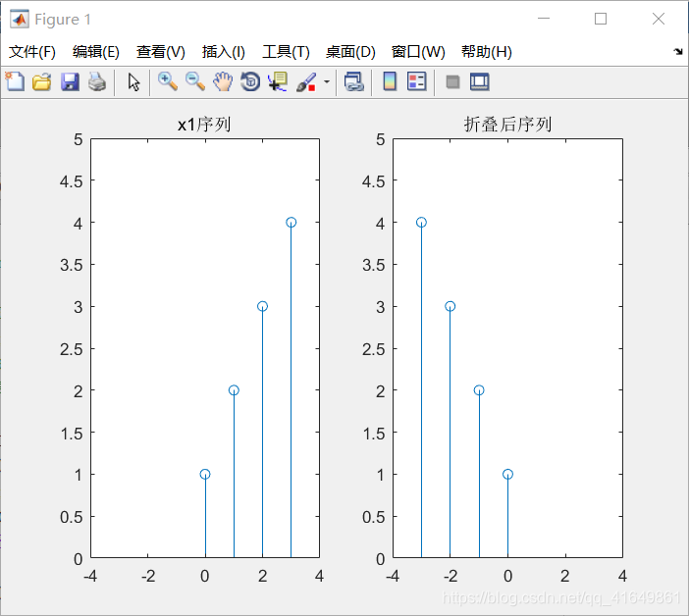
Task: Click the stem marker at value 1 in folded plot
Action: click(508, 474)
